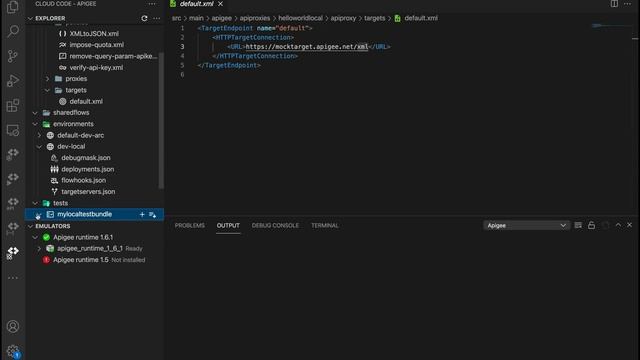
Task: Switch to the Output tab
Action: 228,225
